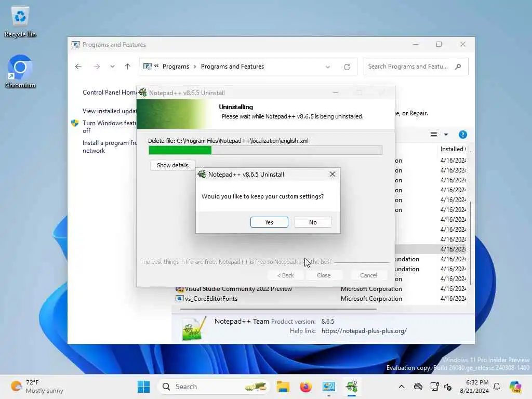Expand the address bar history dropdown

pos(328,67)
